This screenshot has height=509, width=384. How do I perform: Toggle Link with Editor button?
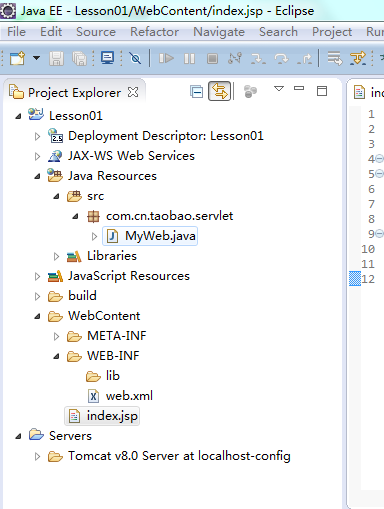pos(220,91)
